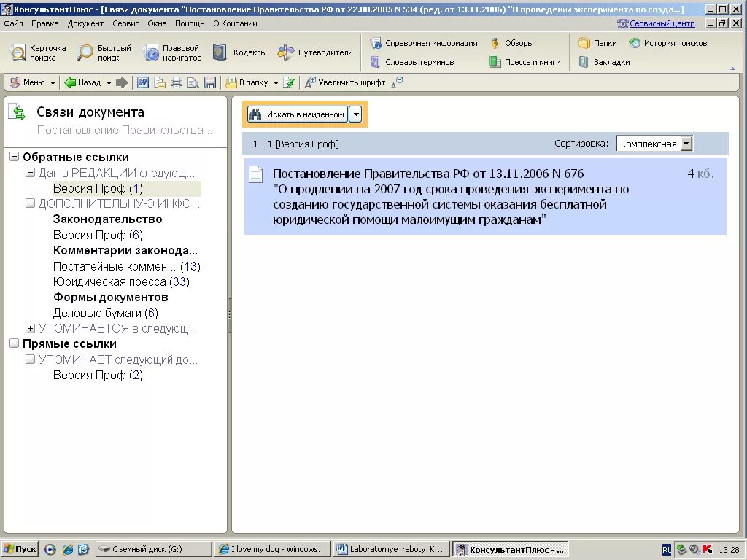This screenshot has width=747, height=560.
Task: Go back with Назад button
Action: point(83,82)
